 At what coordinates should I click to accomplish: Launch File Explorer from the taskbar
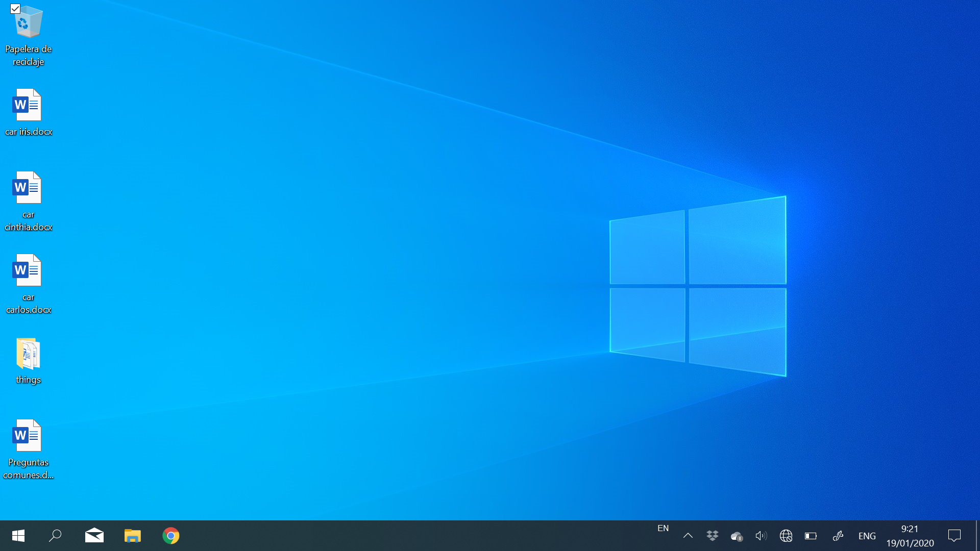point(133,536)
